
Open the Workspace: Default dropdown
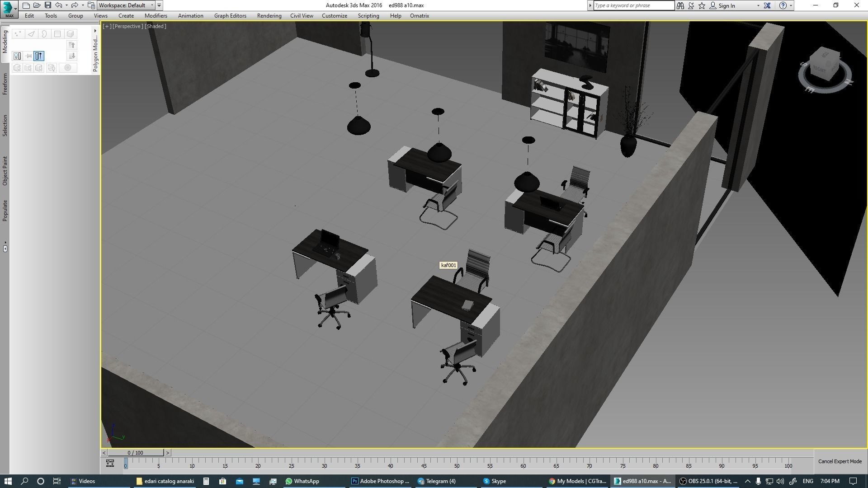coord(126,5)
